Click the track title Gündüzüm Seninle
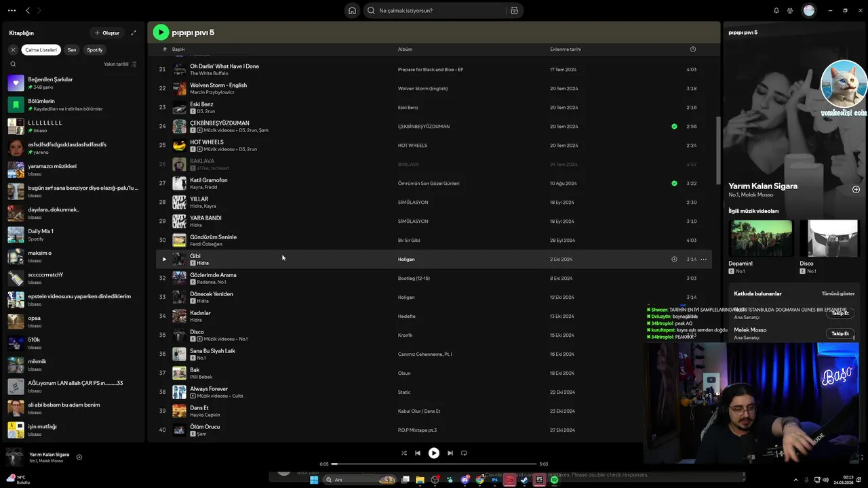Image resolution: width=868 pixels, height=488 pixels. tap(213, 237)
